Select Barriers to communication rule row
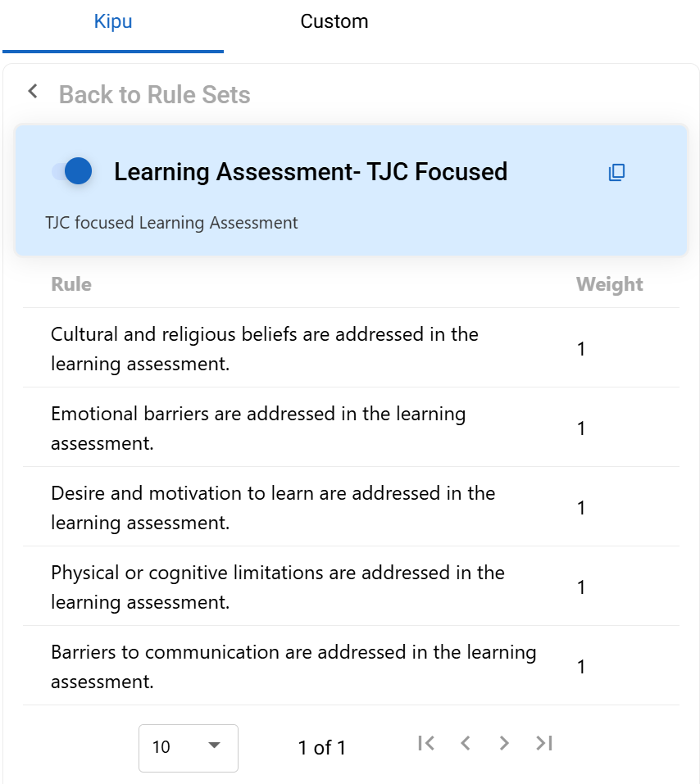 pyautogui.click(x=293, y=666)
